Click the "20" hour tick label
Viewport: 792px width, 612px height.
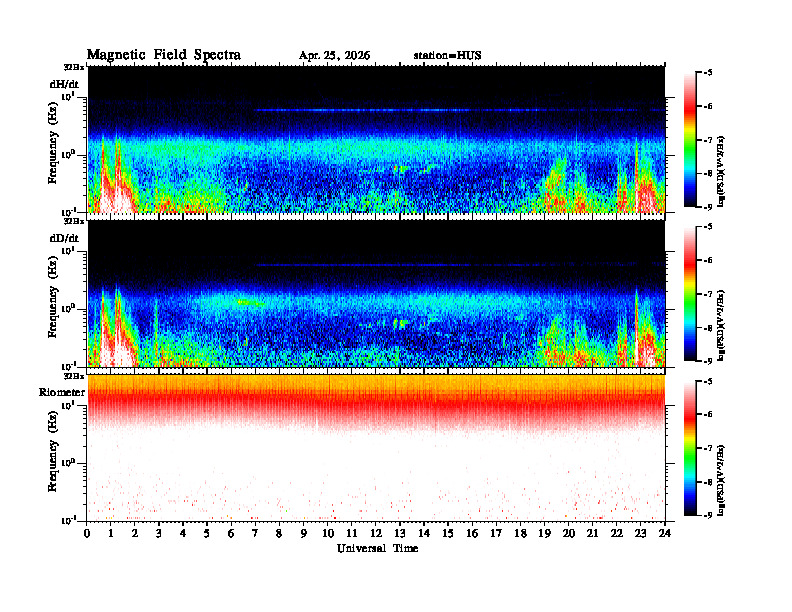tap(569, 533)
